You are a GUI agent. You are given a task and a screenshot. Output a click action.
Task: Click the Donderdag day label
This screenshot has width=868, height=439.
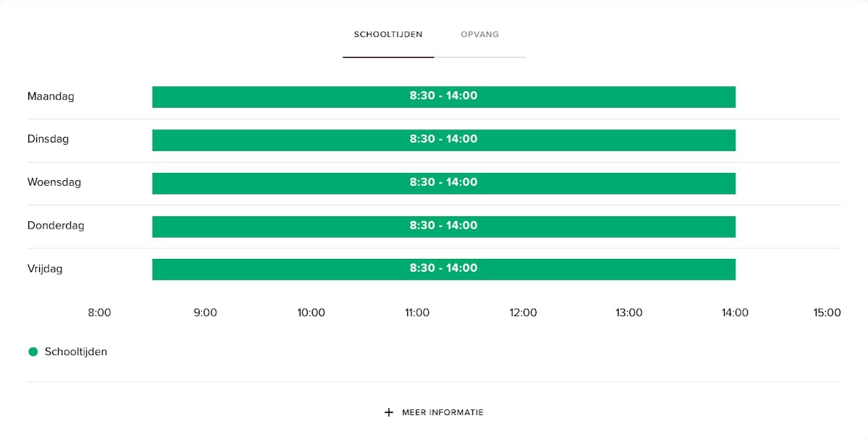[x=56, y=226]
